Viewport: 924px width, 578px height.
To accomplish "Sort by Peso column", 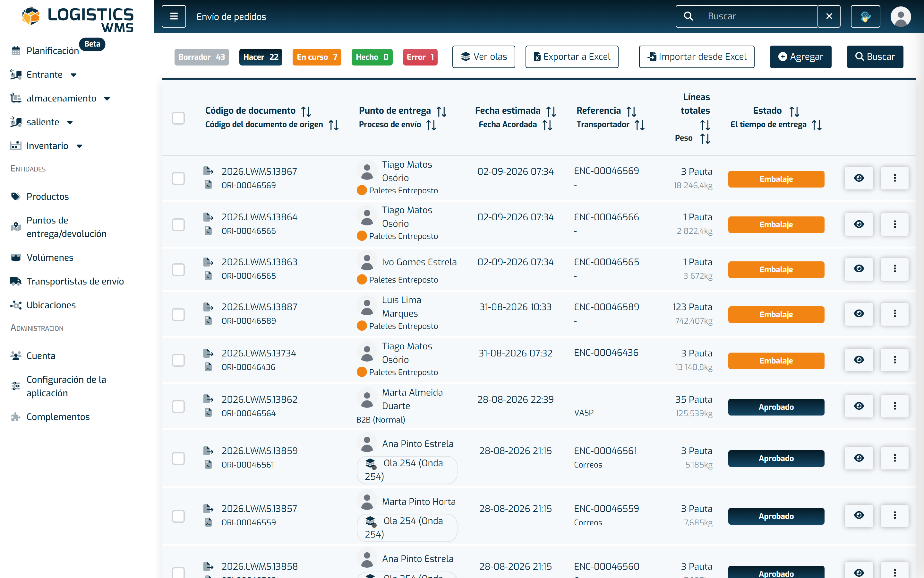I will coord(705,139).
